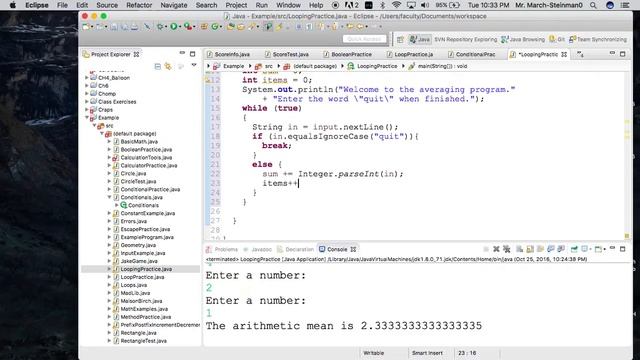Open the macOS Spotlight search icon

coord(593,5)
